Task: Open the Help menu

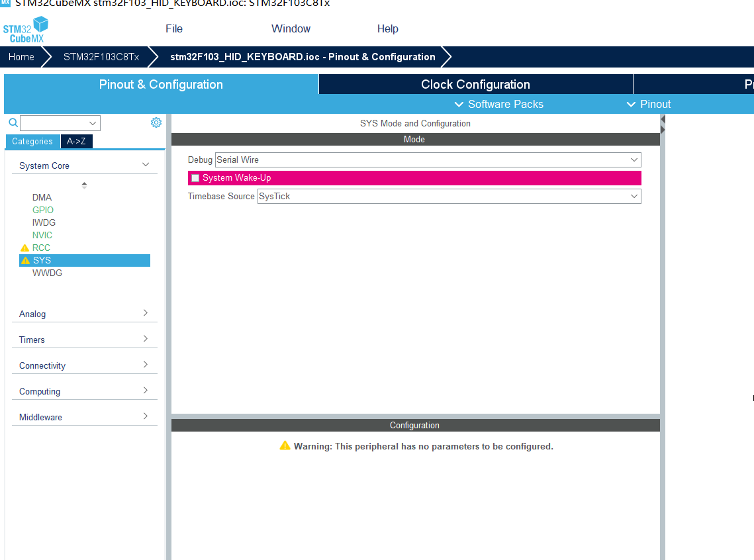Action: pyautogui.click(x=387, y=29)
